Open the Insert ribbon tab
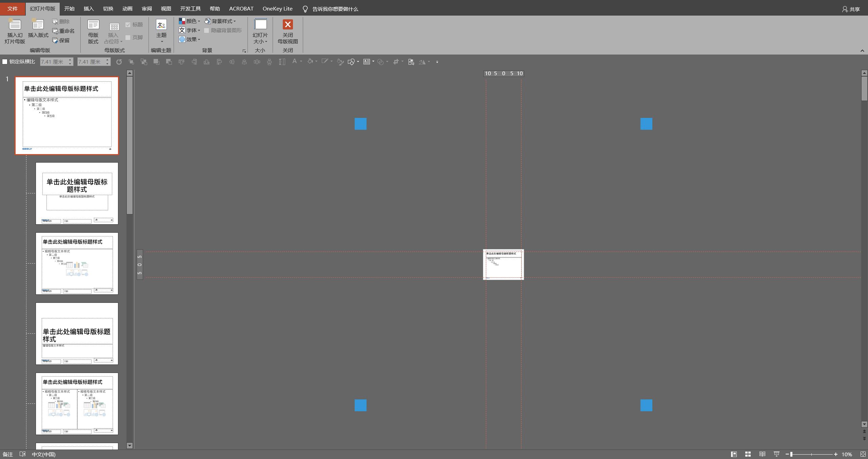This screenshot has height=459, width=868. 88,9
